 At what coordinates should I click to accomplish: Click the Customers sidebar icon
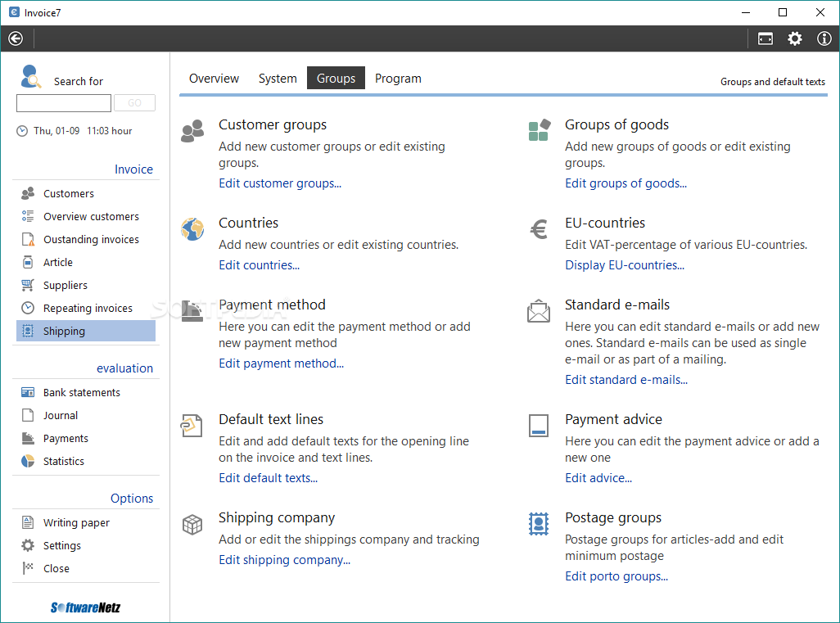(x=28, y=193)
